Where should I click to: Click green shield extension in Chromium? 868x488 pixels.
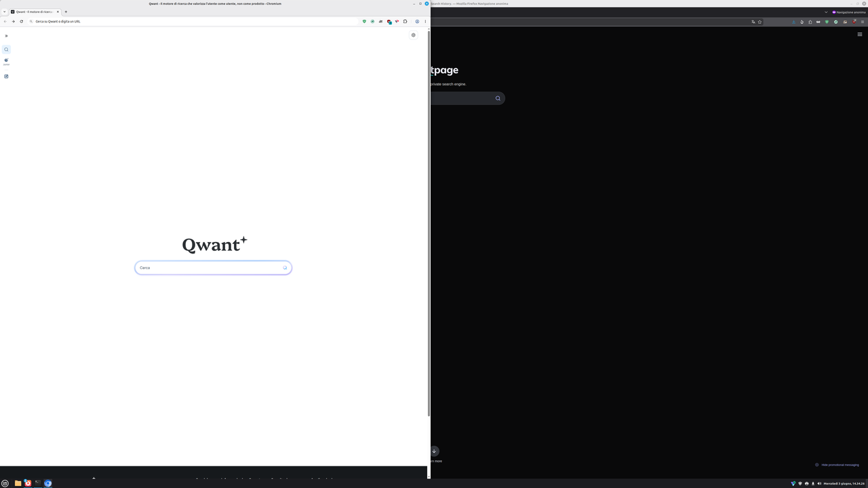pos(364,21)
